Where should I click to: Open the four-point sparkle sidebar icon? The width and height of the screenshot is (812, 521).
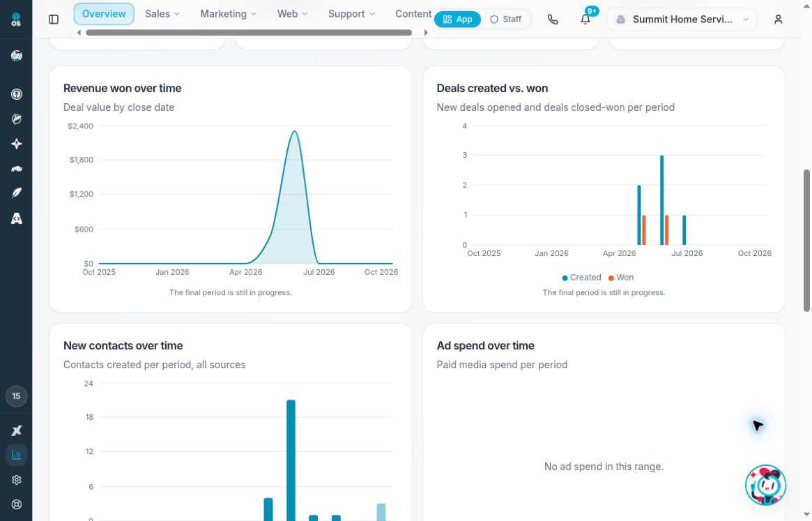click(17, 144)
